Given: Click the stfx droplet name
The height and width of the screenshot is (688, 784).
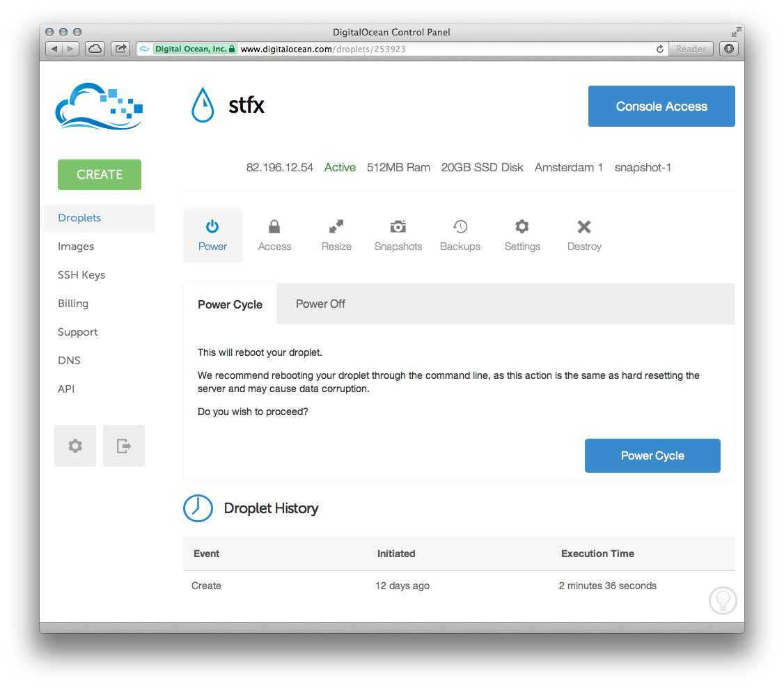Looking at the screenshot, I should [246, 105].
